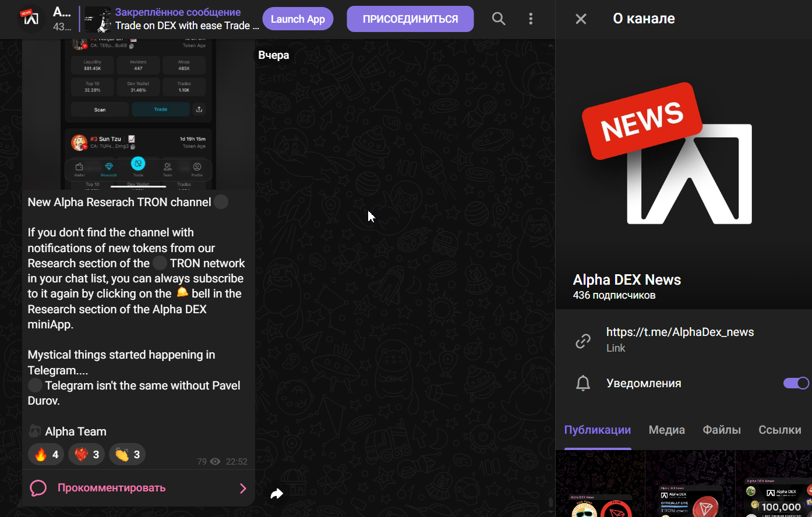Click the chain link icon
Image resolution: width=812 pixels, height=517 pixels.
click(x=583, y=341)
